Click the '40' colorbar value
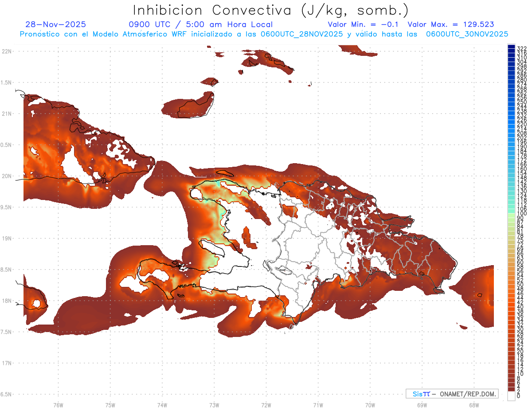The width and height of the screenshot is (532, 411). click(x=520, y=307)
